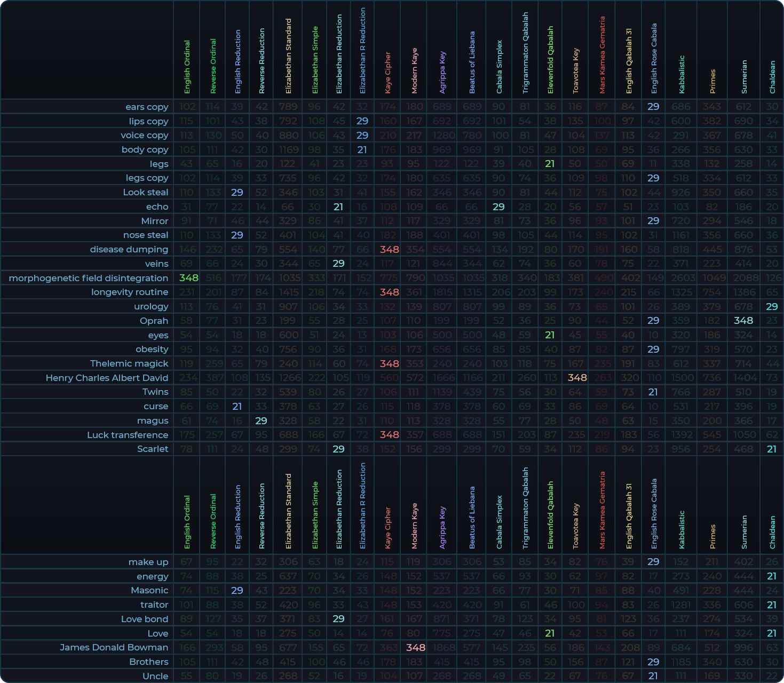Screen dimensions: 784x683
Task: Click the highlighted 29 in urology row
Action: tap(772, 306)
